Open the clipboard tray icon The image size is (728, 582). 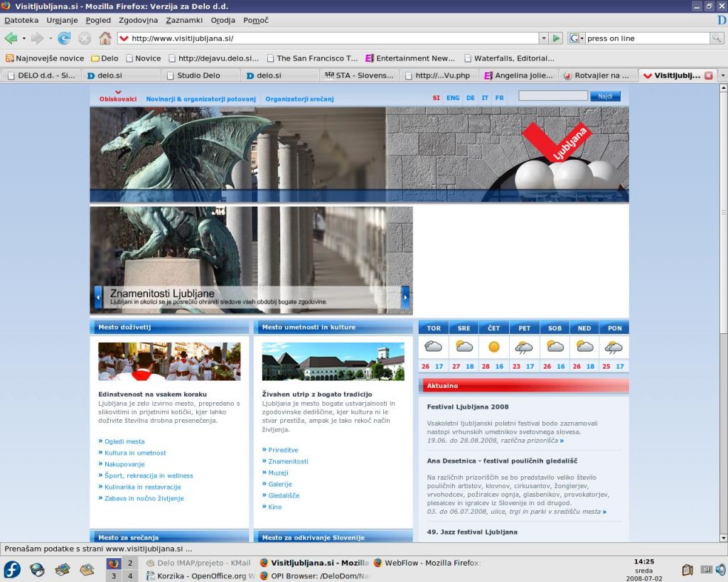tap(687, 569)
